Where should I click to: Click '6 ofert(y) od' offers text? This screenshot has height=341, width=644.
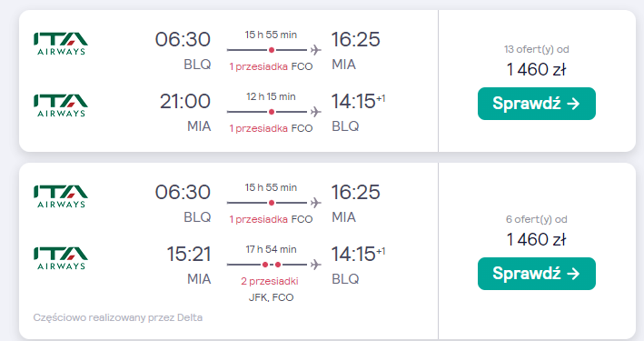(x=537, y=219)
